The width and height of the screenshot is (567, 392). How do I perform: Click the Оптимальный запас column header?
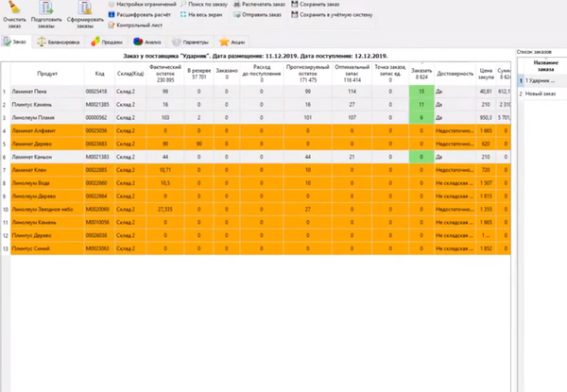[x=352, y=74]
